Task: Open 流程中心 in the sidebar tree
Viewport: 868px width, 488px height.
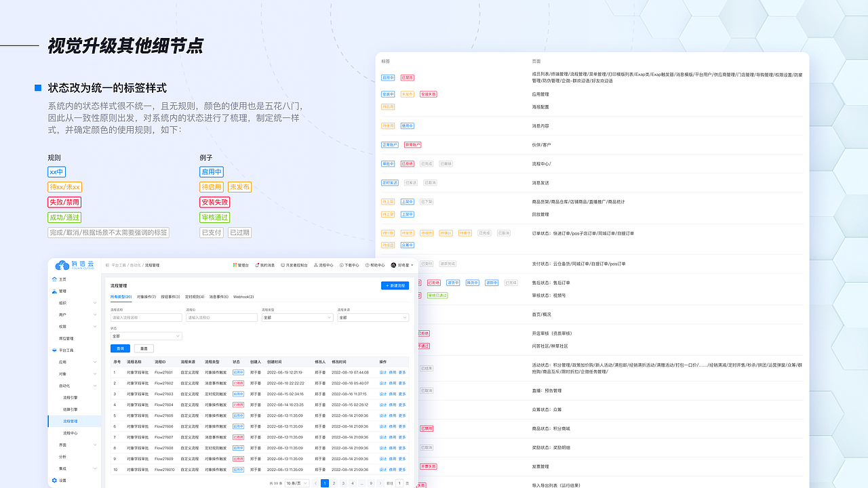Action: [x=70, y=433]
